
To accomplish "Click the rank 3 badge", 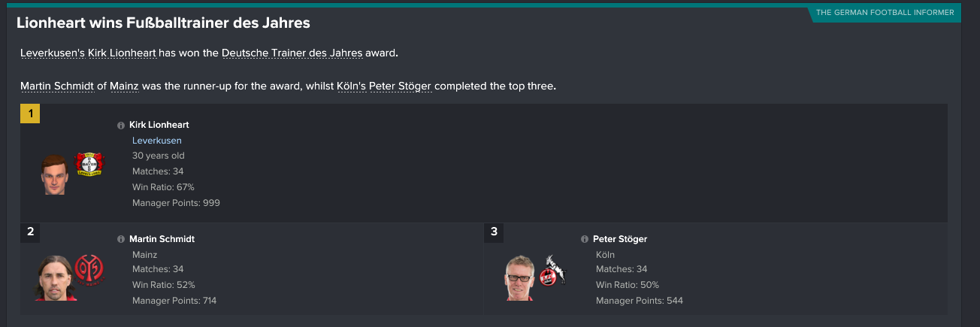I will pyautogui.click(x=494, y=232).
